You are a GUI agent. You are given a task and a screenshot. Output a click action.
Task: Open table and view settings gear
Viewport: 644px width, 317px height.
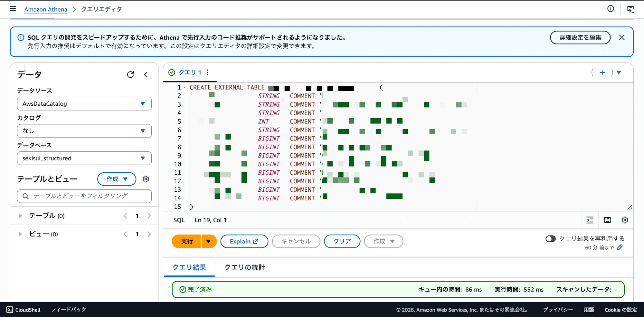tap(146, 179)
